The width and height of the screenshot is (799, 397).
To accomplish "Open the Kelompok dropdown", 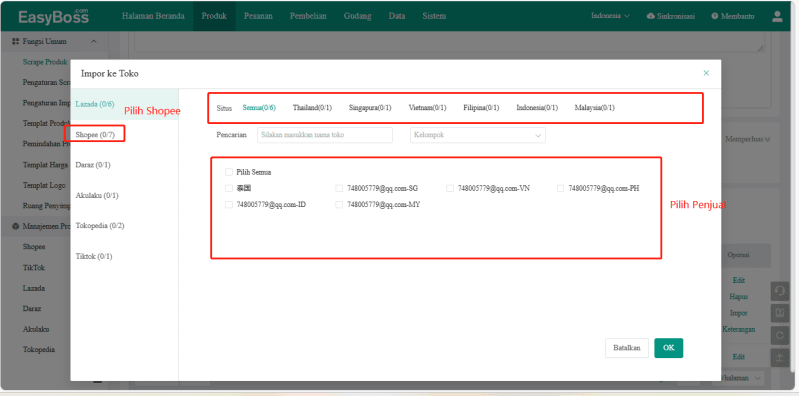I will pos(478,135).
